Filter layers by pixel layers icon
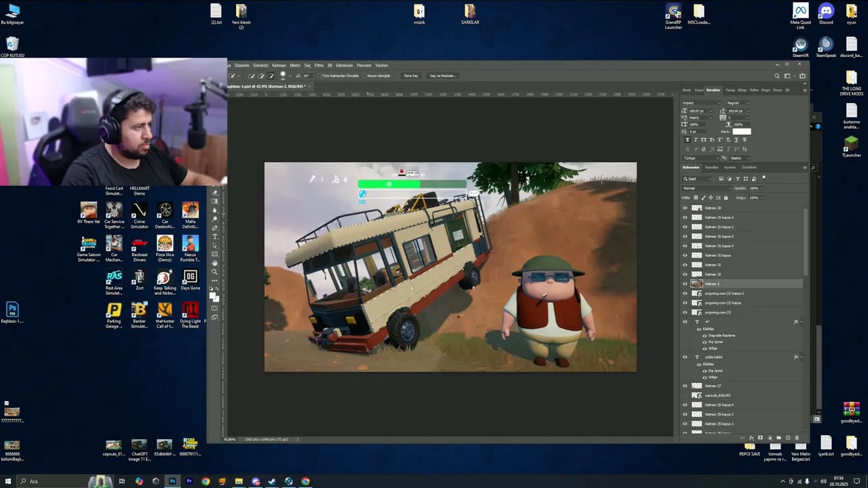 click(721, 179)
